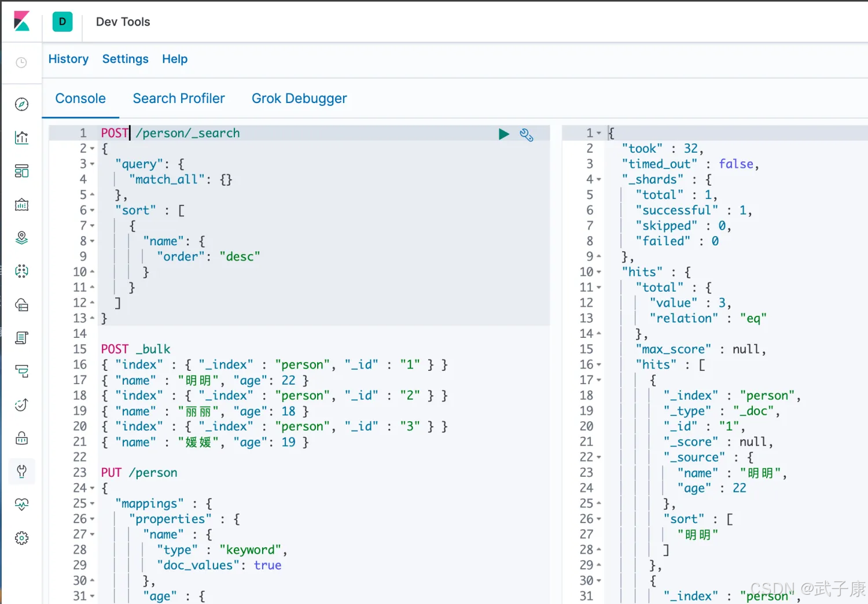Click the green send request play button
Screen dimensions: 868x604
pyautogui.click(x=503, y=134)
